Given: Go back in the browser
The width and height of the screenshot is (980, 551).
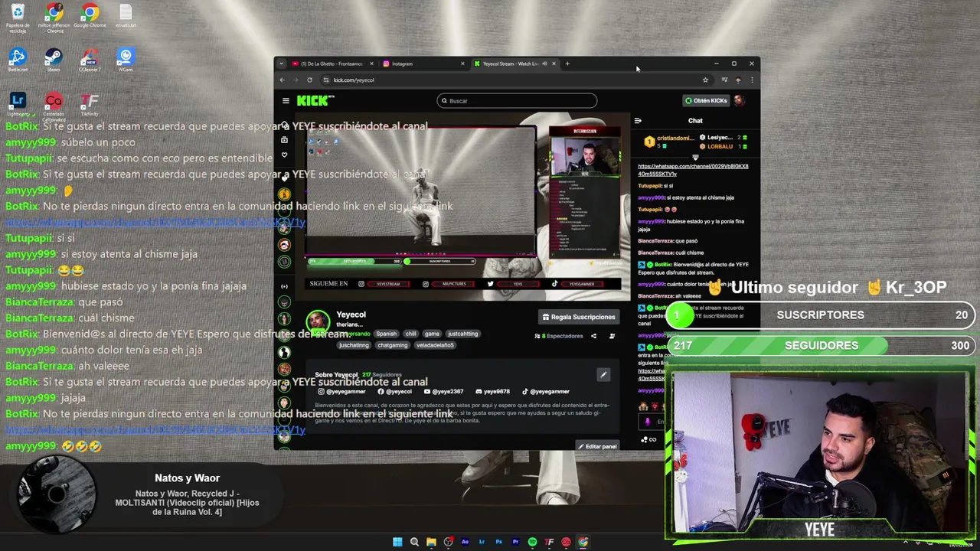Looking at the screenshot, I should point(282,80).
